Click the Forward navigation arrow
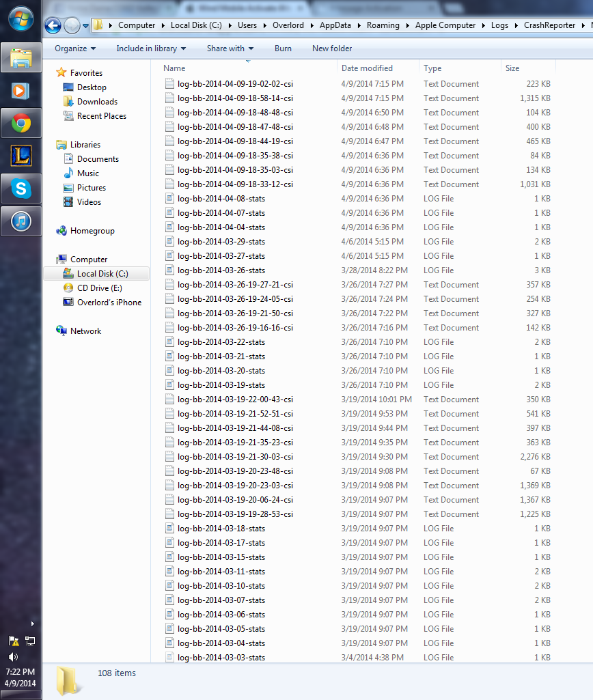The height and width of the screenshot is (700, 593). pos(72,25)
